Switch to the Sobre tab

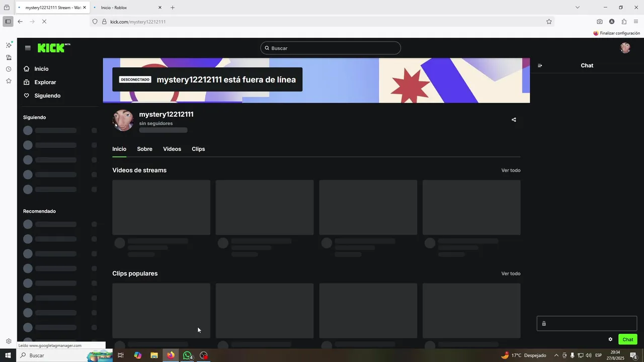pyautogui.click(x=144, y=149)
